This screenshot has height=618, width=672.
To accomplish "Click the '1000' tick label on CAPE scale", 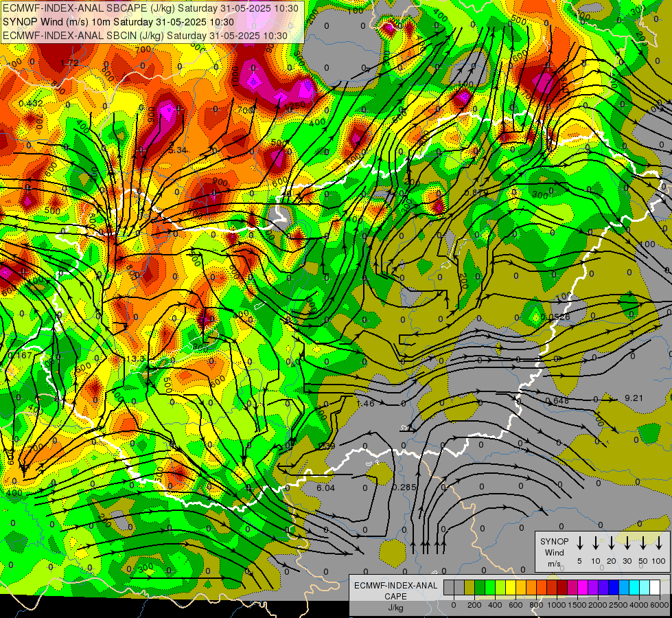I will pos(557,605).
